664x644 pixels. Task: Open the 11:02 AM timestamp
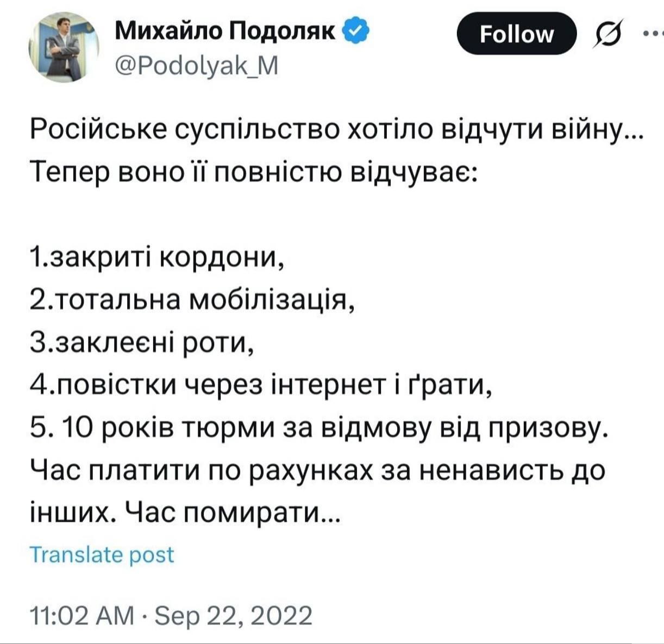(82, 616)
